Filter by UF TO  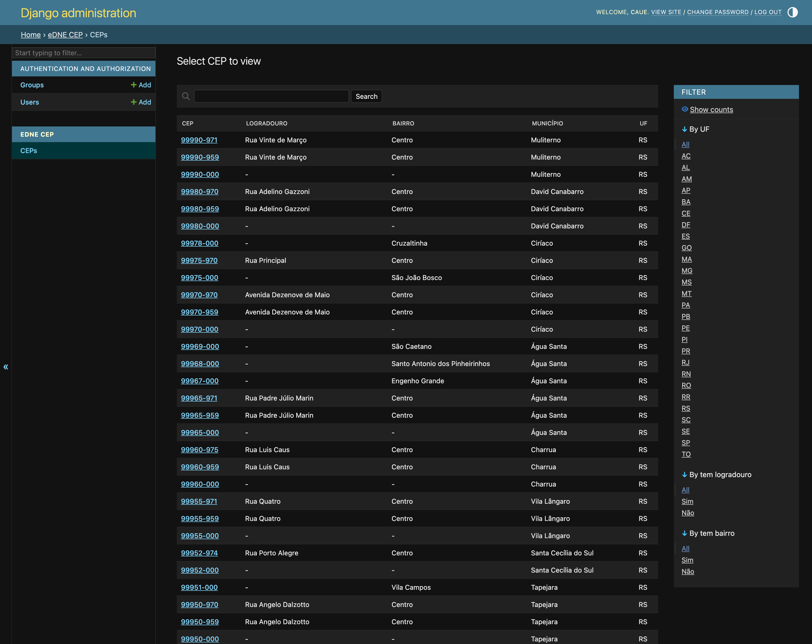coord(686,454)
